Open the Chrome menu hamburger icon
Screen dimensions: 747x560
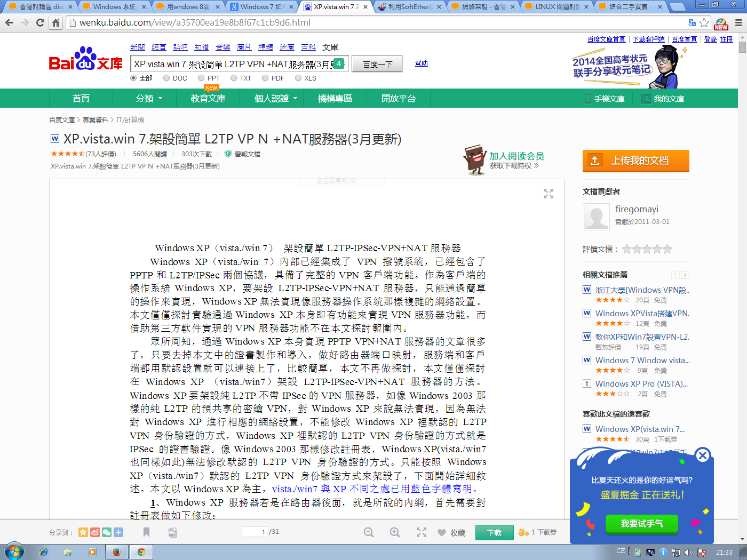point(738,23)
